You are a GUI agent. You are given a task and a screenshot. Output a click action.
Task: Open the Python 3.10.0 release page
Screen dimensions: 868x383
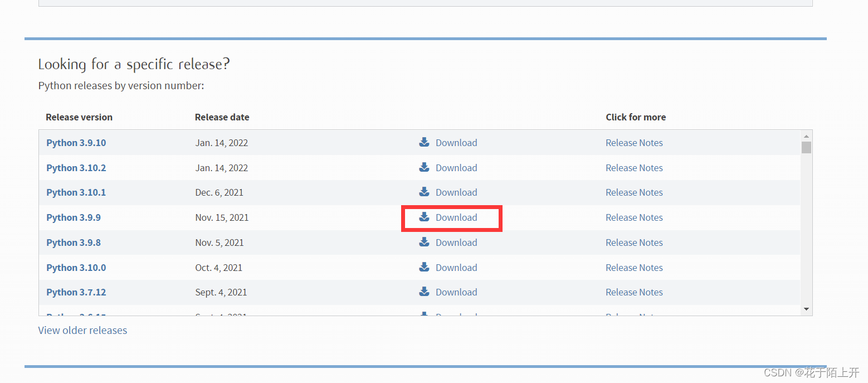76,268
